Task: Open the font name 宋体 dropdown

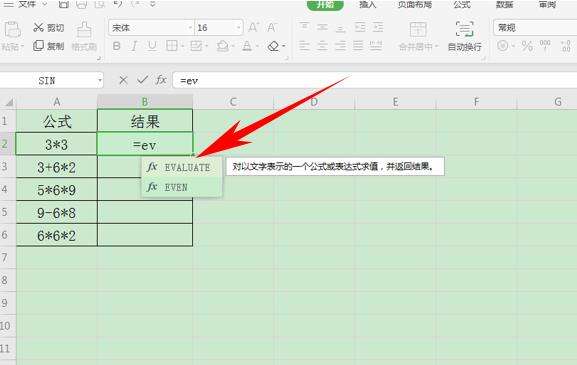Action: pos(190,28)
